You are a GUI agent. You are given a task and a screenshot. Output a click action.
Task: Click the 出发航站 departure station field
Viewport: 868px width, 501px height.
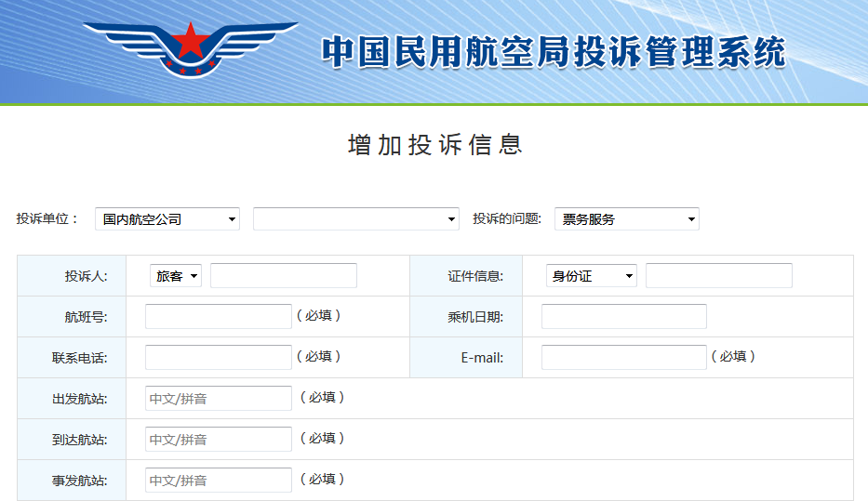(x=218, y=398)
